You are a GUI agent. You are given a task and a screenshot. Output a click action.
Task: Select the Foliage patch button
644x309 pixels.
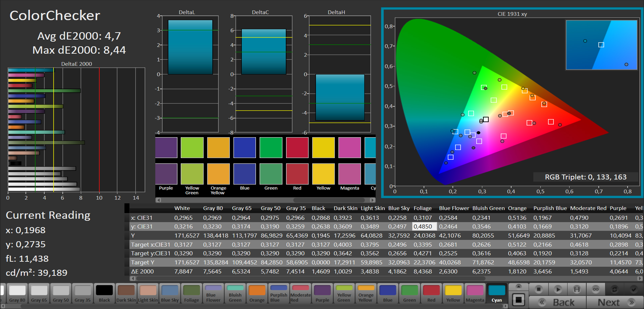[192, 294]
